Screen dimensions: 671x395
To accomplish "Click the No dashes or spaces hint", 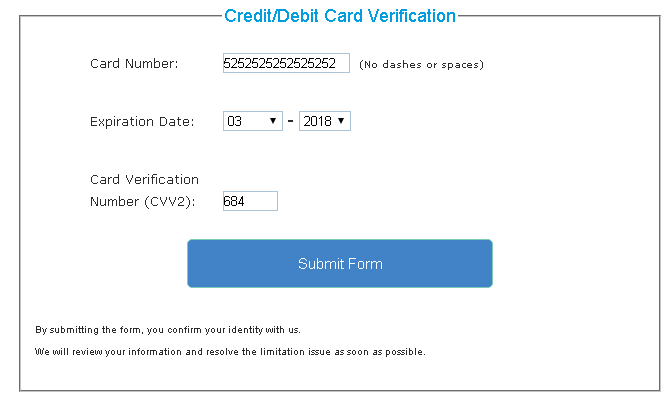I will pyautogui.click(x=421, y=64).
